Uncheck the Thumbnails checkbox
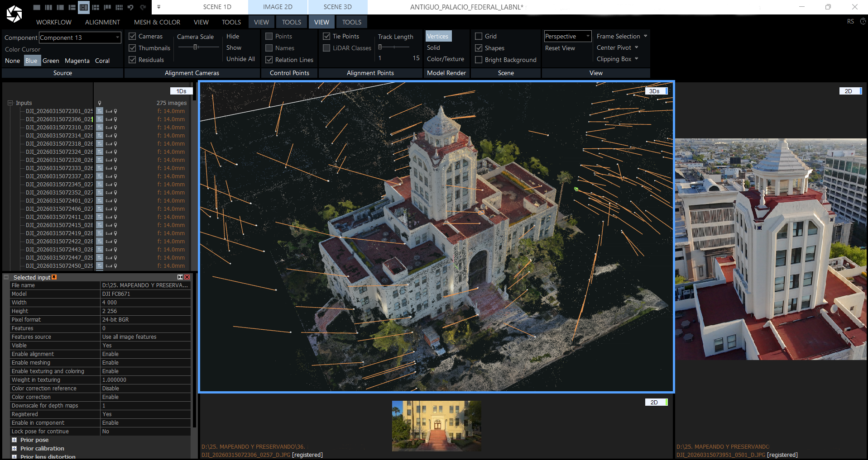Image resolution: width=868 pixels, height=460 pixels. click(133, 48)
